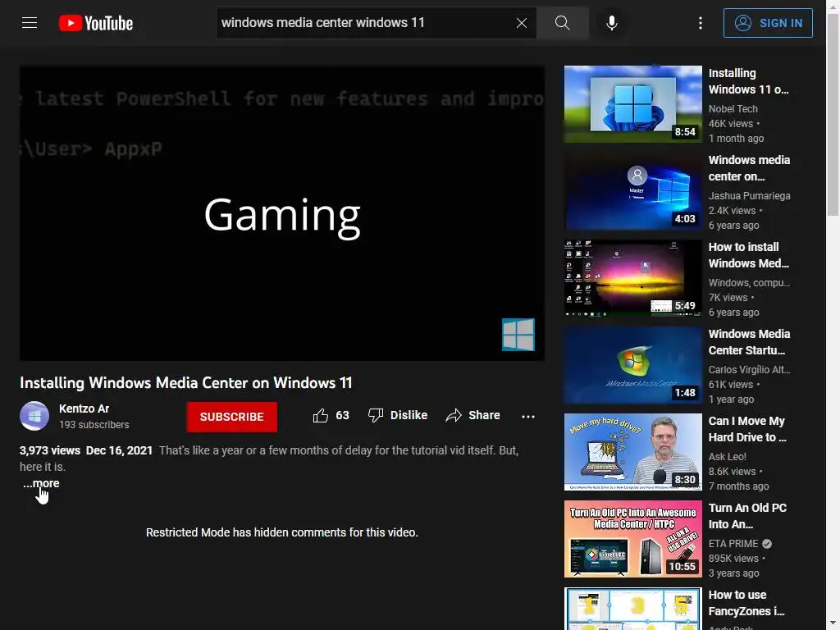Click the scrollbar down arrow
Image resolution: width=840 pixels, height=630 pixels.
(x=833, y=623)
